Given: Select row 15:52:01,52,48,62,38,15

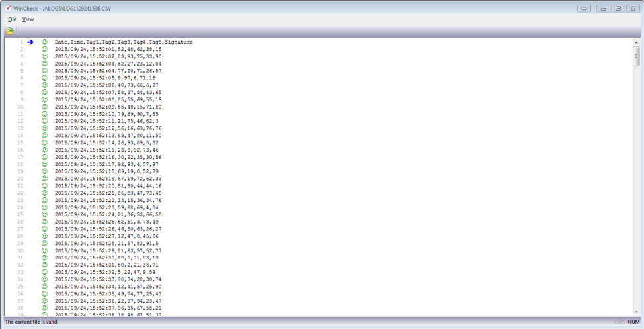Looking at the screenshot, I should pos(108,49).
